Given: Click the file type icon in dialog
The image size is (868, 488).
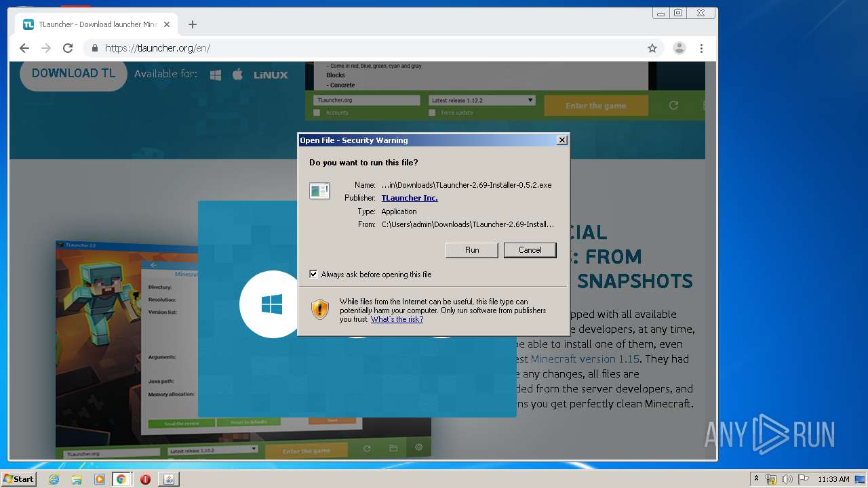Looking at the screenshot, I should (x=319, y=191).
